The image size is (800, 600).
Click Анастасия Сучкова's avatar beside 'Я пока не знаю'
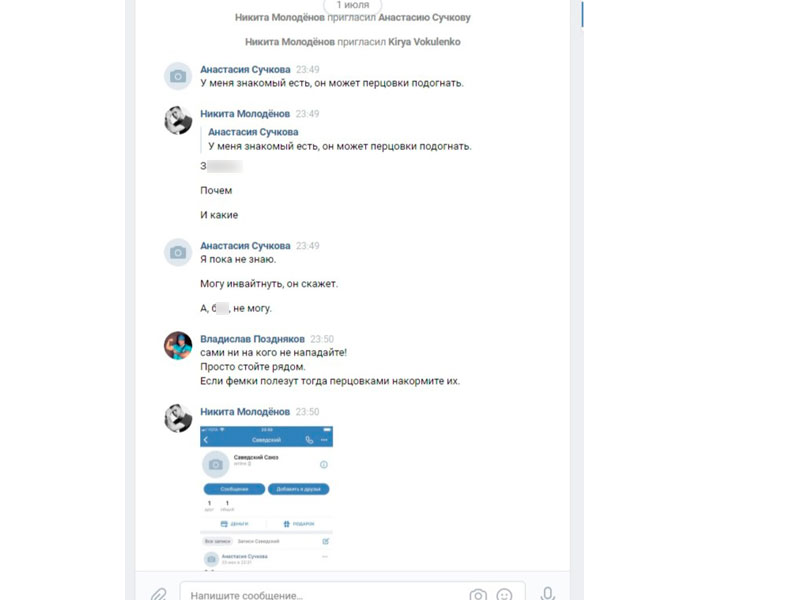click(x=178, y=252)
